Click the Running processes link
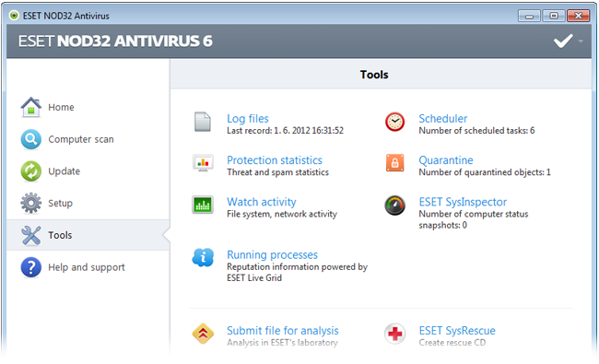Screen dimensions: 599x364 pos(272,254)
